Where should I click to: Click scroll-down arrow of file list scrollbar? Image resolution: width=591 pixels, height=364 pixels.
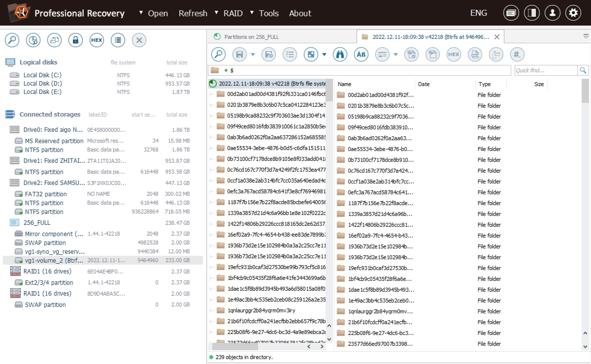pos(585,347)
